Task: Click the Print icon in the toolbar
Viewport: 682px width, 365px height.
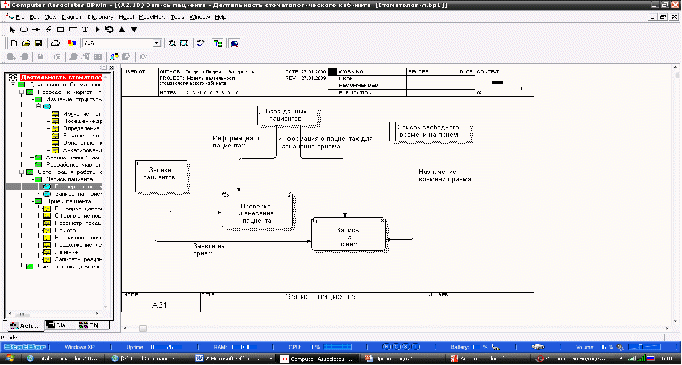Action: 55,43
